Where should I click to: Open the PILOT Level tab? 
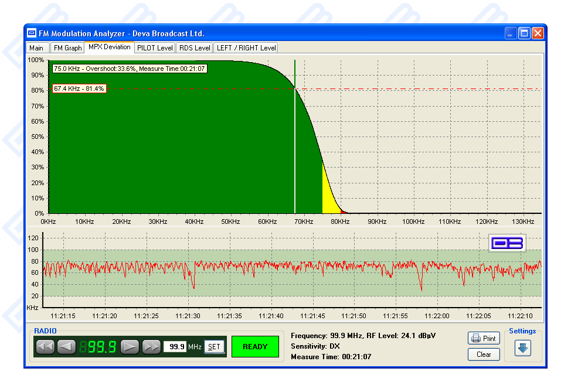[155, 48]
